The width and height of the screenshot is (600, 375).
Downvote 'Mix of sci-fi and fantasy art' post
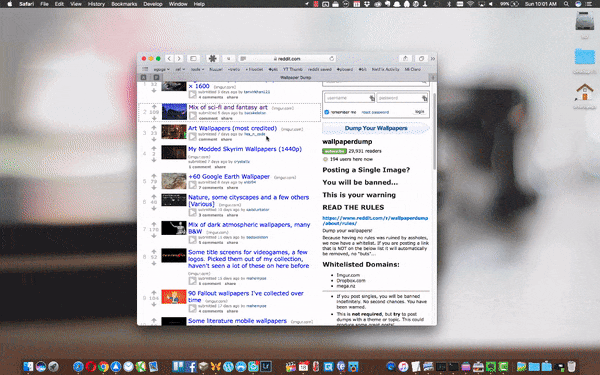pos(154,118)
